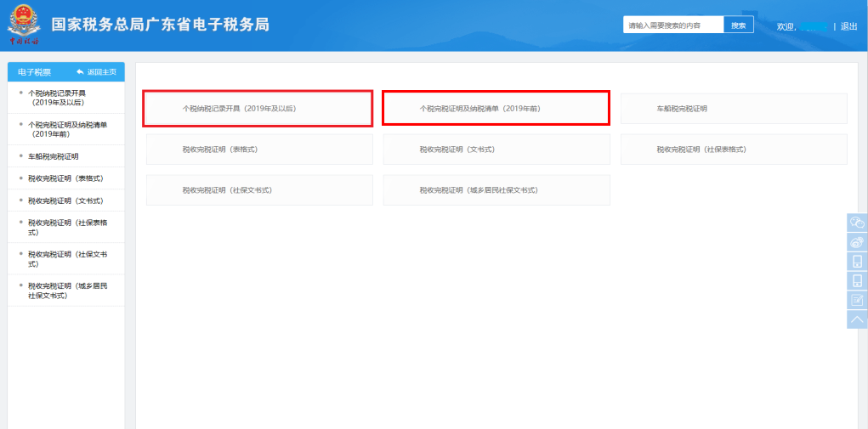Click the 退出 logout link
This screenshot has height=429, width=868.
(848, 26)
